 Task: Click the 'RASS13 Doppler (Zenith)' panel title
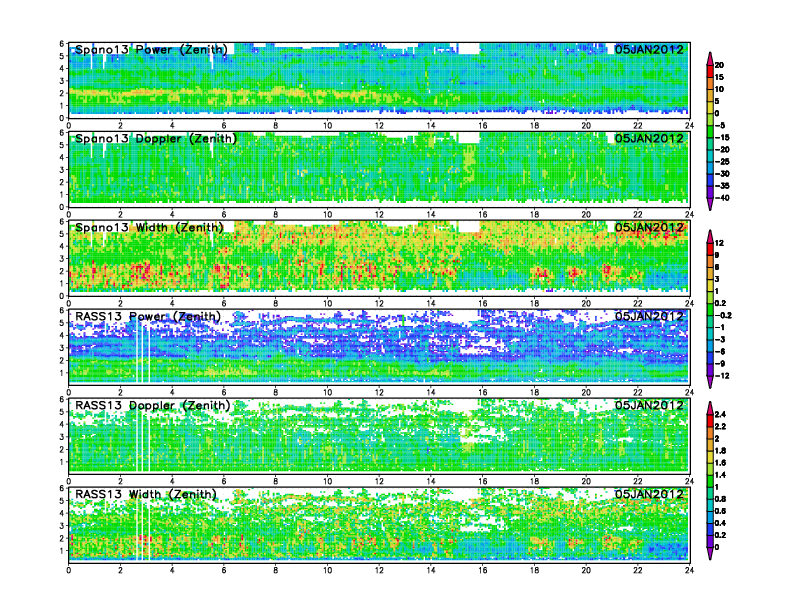(x=153, y=405)
